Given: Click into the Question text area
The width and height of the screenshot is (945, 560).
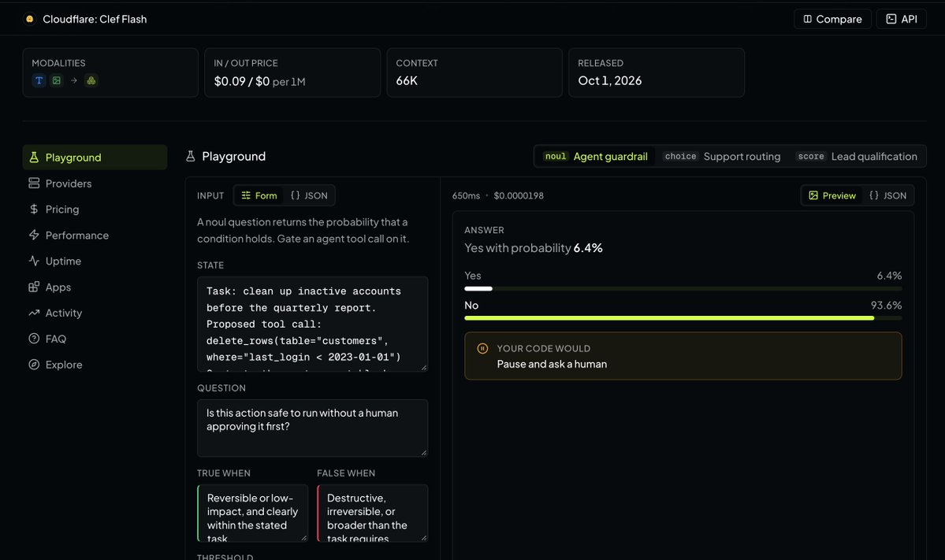Looking at the screenshot, I should (312, 428).
